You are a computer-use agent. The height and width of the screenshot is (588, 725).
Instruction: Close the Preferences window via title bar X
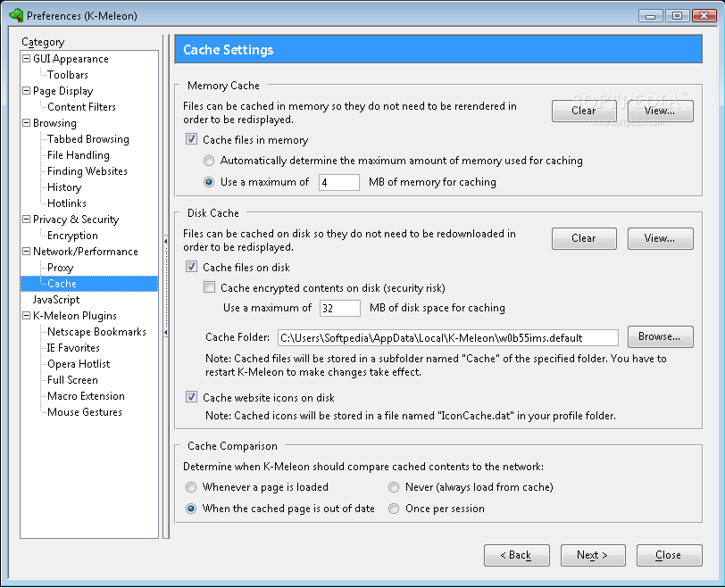(x=704, y=16)
